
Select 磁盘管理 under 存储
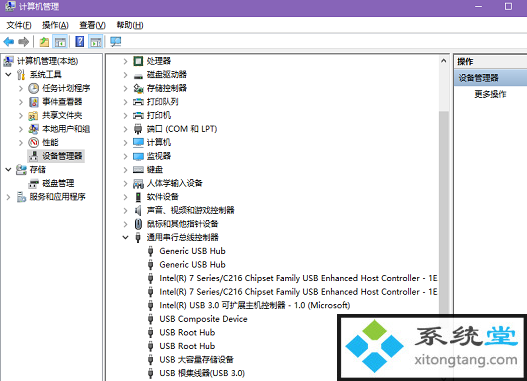pos(58,183)
